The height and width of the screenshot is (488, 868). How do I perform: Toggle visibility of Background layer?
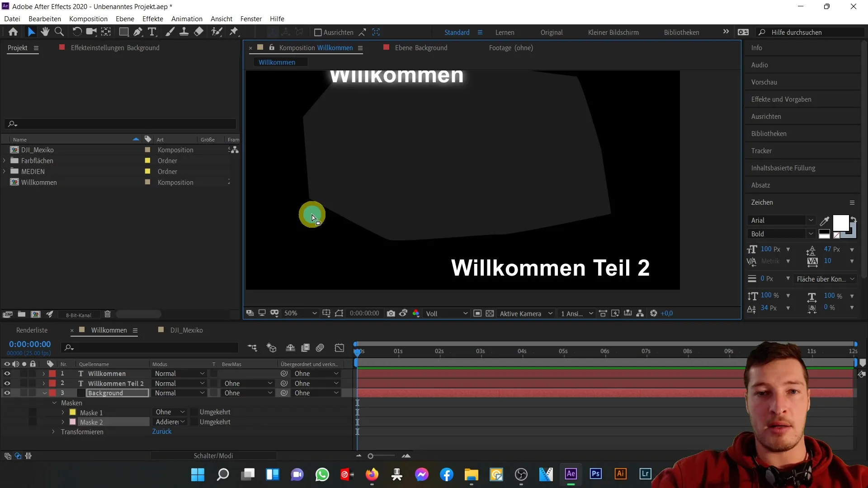(x=7, y=393)
